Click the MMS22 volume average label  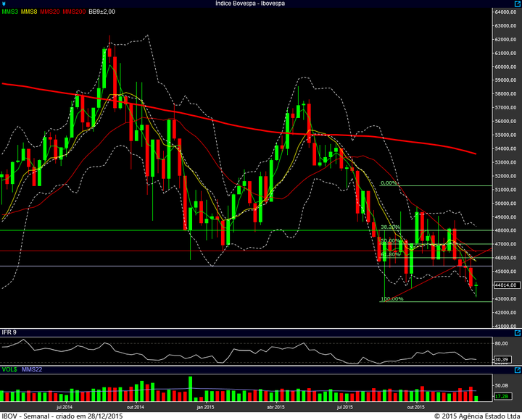click(32, 369)
